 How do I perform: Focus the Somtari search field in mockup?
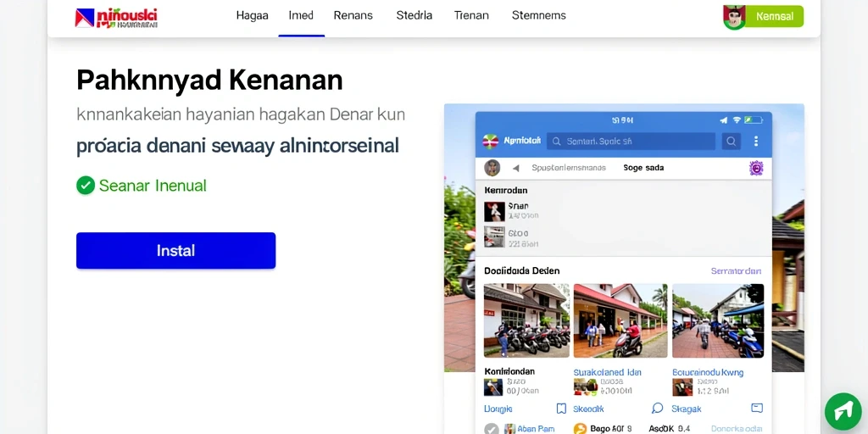coord(631,142)
